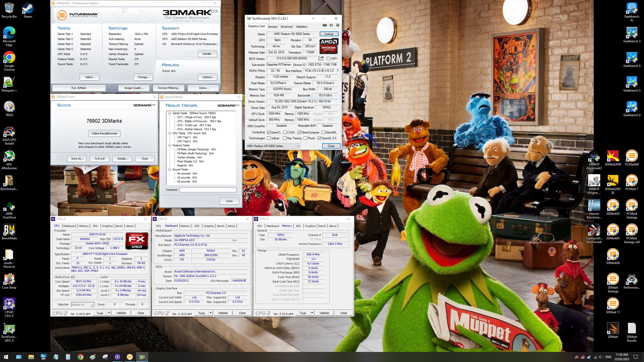Click the Image Quality... button

(134, 88)
